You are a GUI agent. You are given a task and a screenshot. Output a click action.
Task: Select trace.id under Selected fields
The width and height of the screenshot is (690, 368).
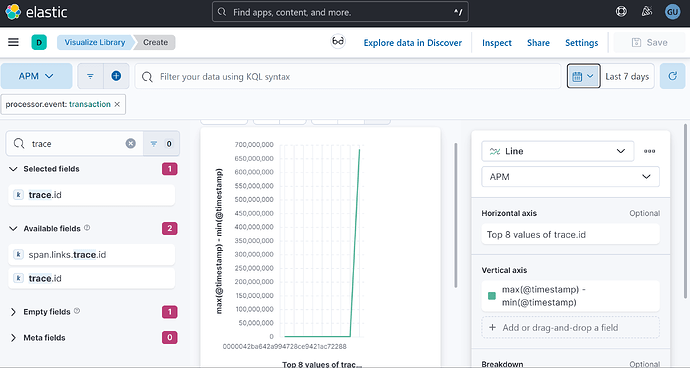92,195
